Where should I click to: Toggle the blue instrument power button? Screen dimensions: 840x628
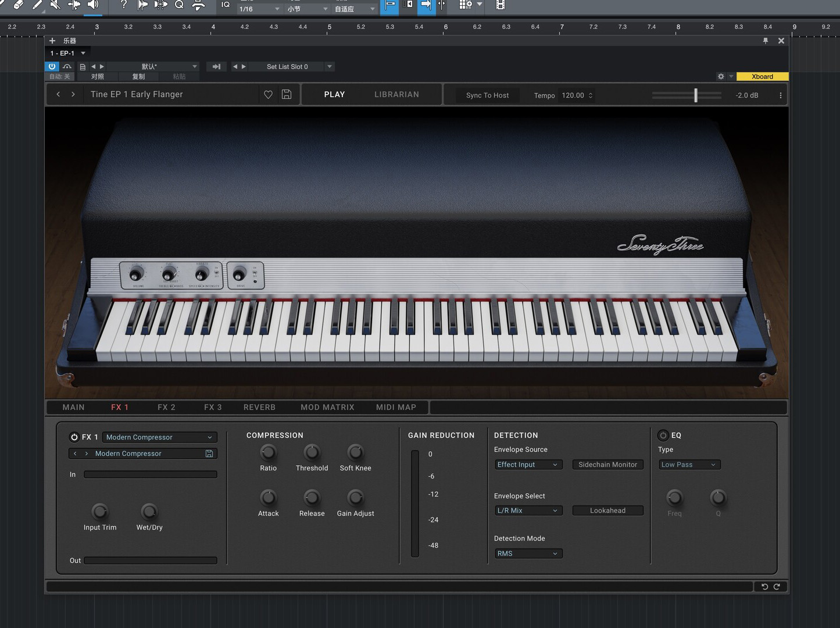click(52, 66)
